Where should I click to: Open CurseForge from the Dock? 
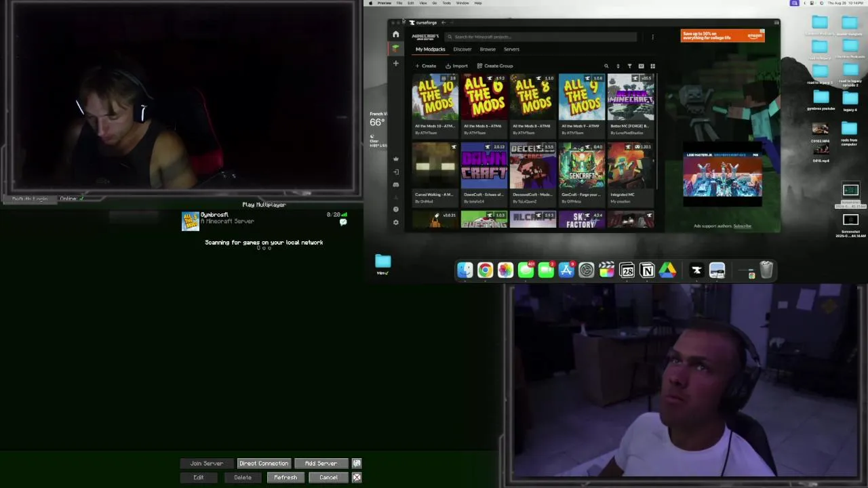(x=696, y=270)
